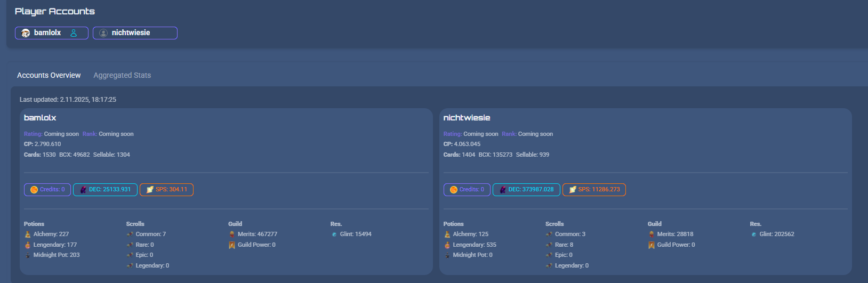Viewport: 868px width, 283px height.
Task: Click the Glint icon in nichtwiesie card
Action: [x=754, y=235]
